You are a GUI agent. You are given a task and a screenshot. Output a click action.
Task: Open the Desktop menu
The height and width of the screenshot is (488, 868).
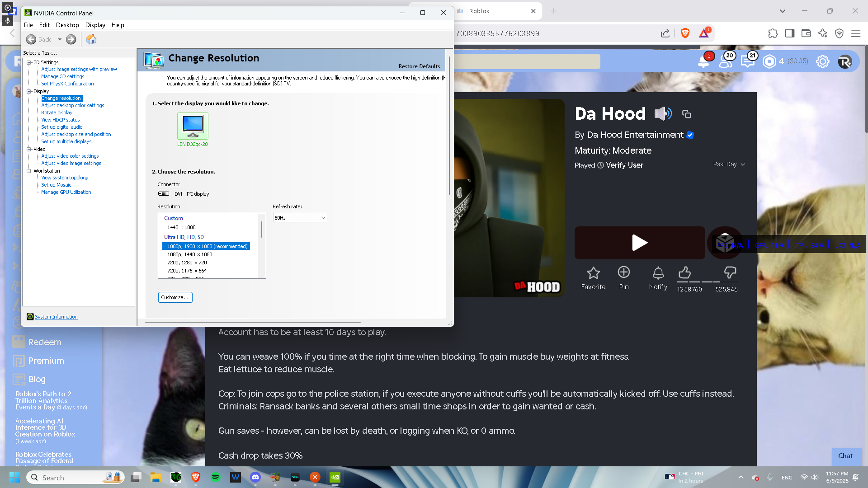click(x=67, y=25)
